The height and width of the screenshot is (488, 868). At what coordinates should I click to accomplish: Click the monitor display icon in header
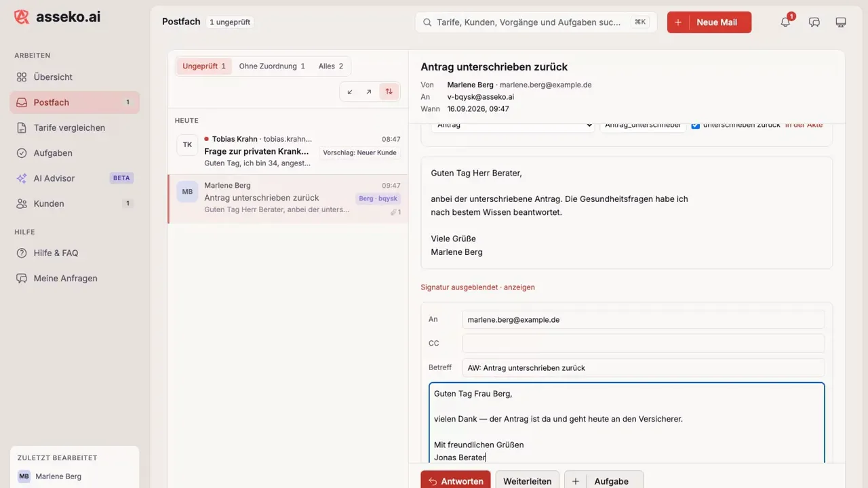tap(841, 22)
